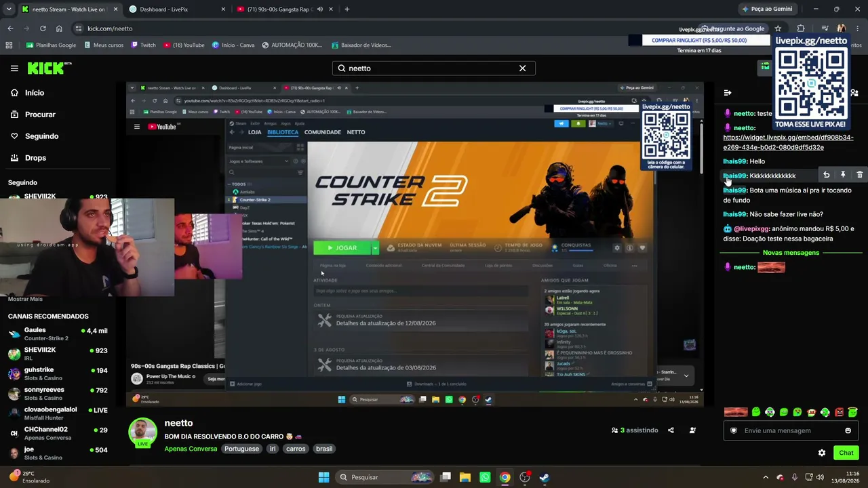Open Chrome home page button
This screenshot has width=868, height=488.
click(x=59, y=28)
